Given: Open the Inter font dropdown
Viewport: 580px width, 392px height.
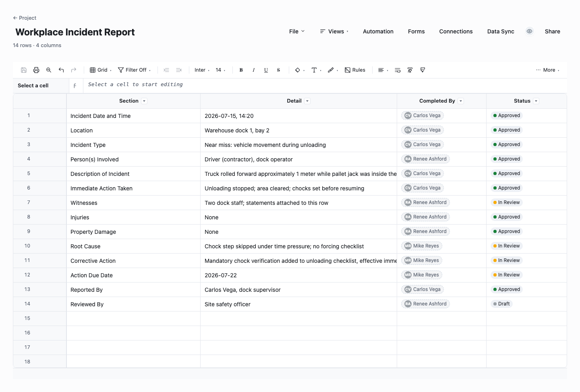Looking at the screenshot, I should [x=202, y=70].
